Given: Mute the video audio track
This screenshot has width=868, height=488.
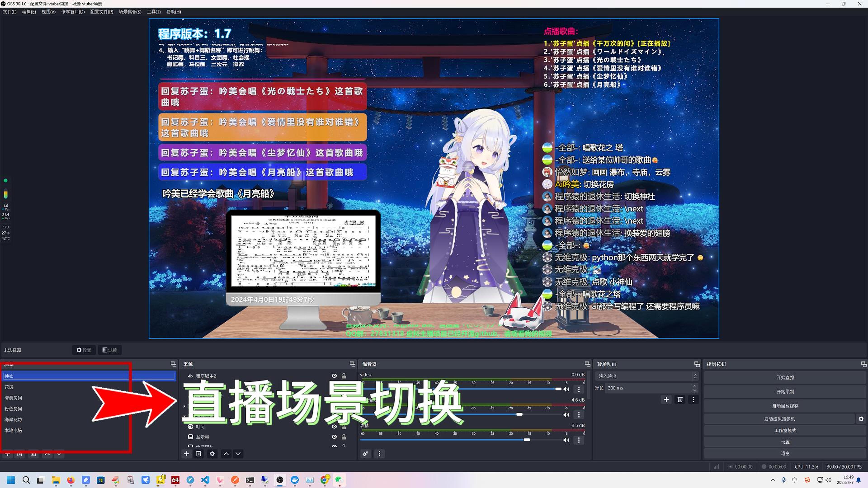Looking at the screenshot, I should click(566, 389).
